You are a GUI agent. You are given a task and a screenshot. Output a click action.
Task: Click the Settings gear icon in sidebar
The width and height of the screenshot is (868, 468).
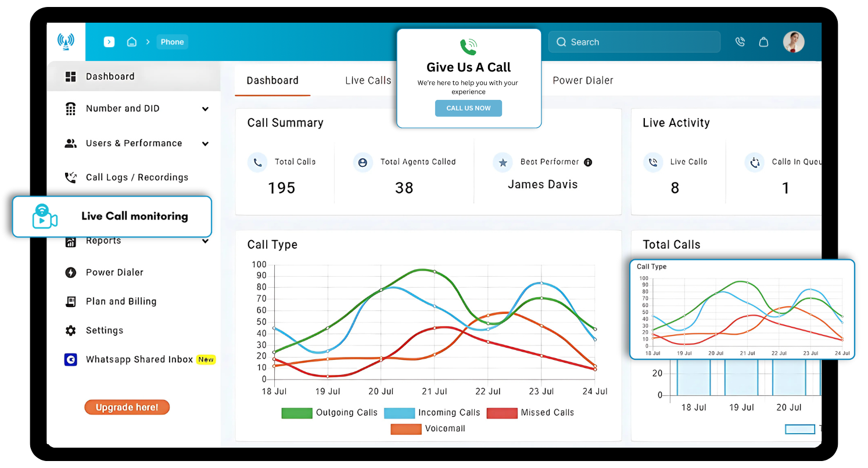[x=71, y=330]
